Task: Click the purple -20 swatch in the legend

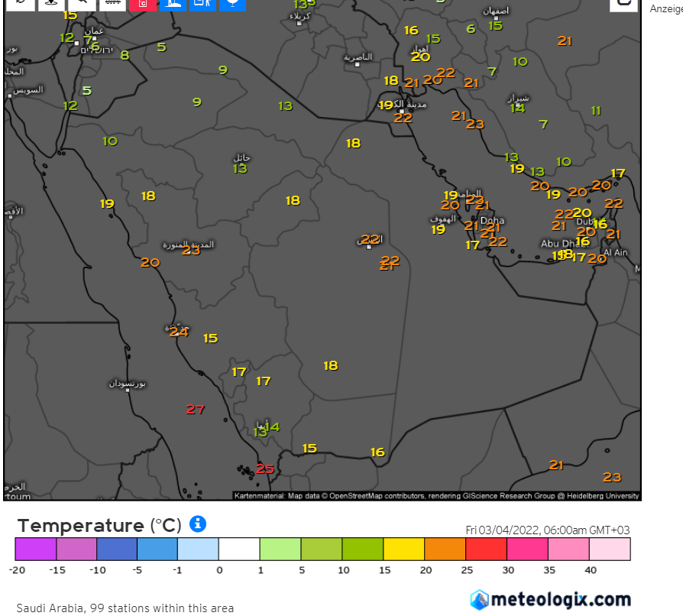Action: click(35, 550)
